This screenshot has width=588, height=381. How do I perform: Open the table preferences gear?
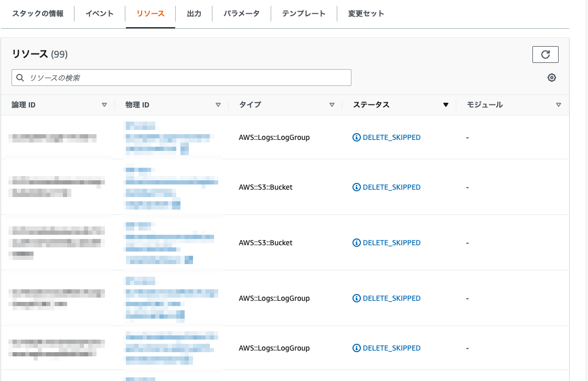click(x=551, y=77)
